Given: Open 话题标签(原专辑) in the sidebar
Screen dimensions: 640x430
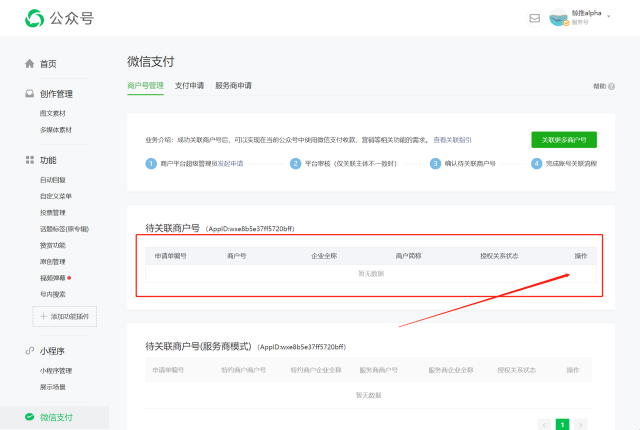Looking at the screenshot, I should tap(64, 229).
